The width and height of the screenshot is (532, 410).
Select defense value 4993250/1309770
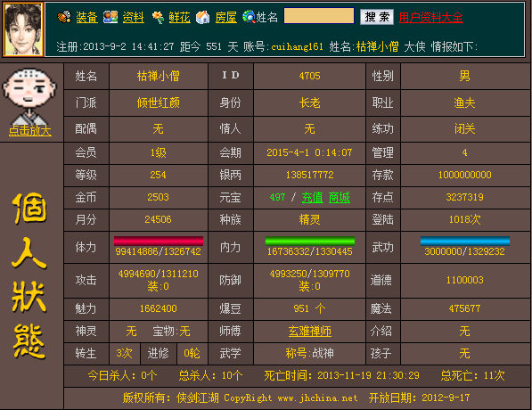coord(310,274)
